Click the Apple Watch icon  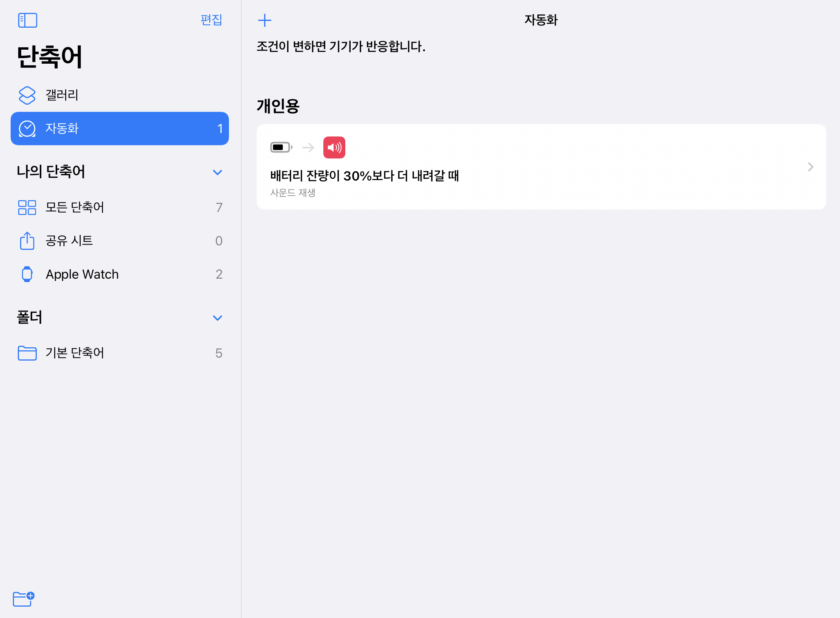coord(27,274)
